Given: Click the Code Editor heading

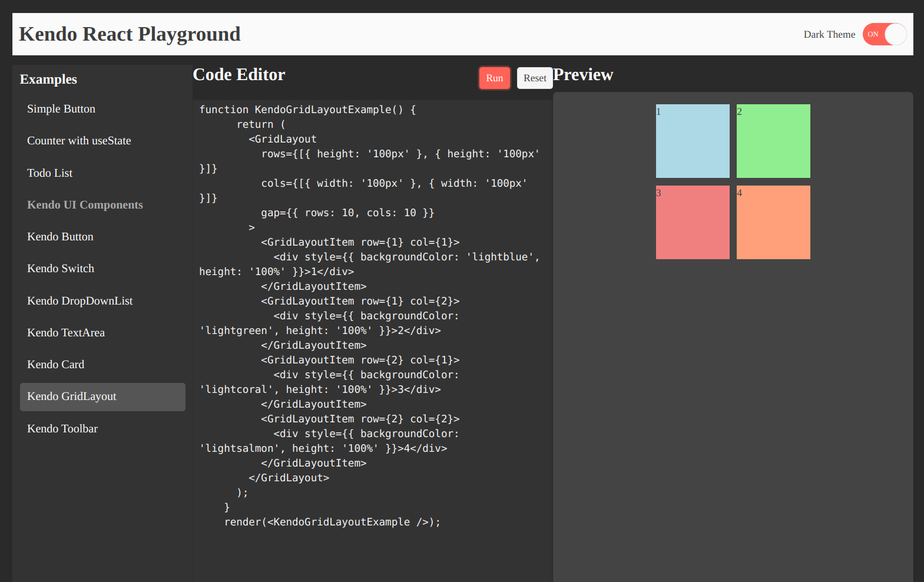Looking at the screenshot, I should tap(239, 75).
